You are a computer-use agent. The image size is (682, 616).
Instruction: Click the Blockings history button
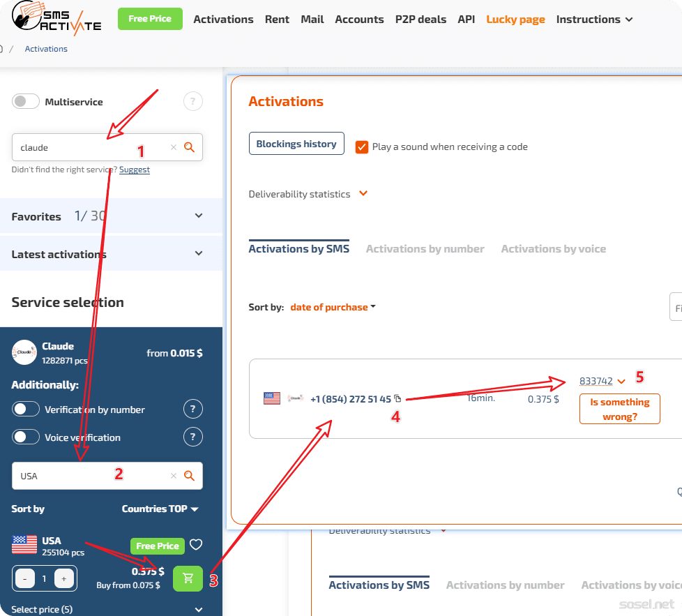[296, 144]
